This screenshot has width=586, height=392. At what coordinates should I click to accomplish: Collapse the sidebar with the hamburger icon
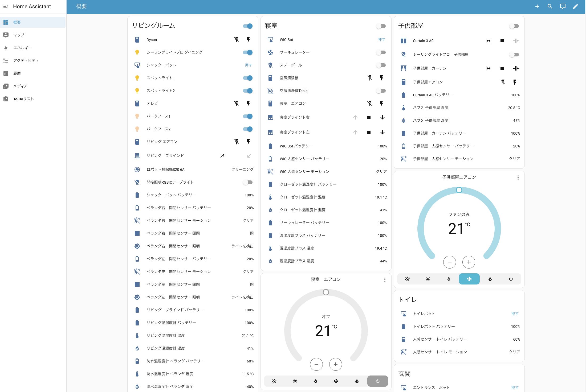pyautogui.click(x=6, y=6)
